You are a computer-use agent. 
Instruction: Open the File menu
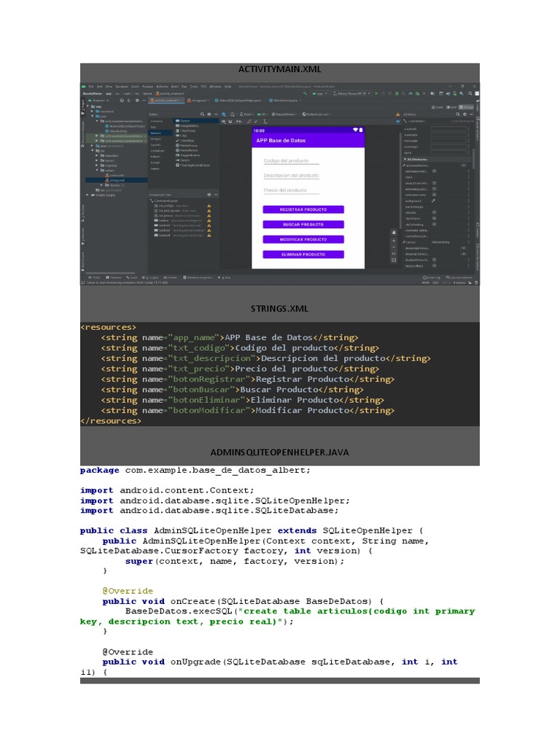click(x=90, y=86)
